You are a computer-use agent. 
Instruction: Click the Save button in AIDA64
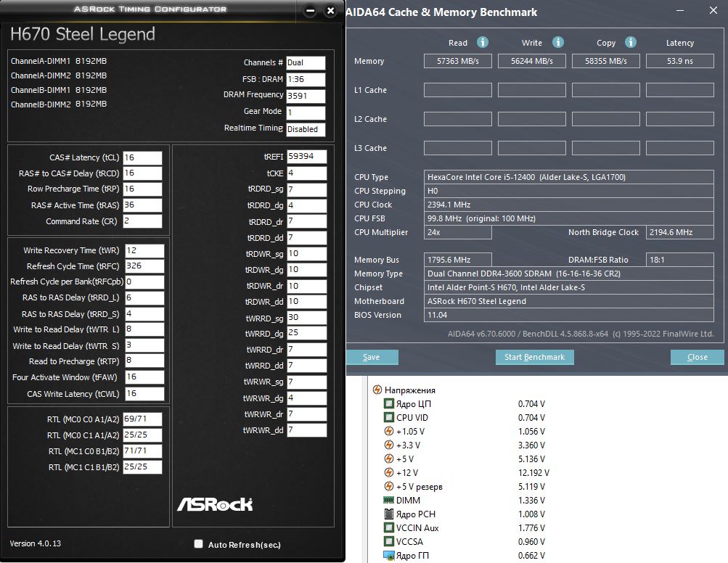(372, 357)
